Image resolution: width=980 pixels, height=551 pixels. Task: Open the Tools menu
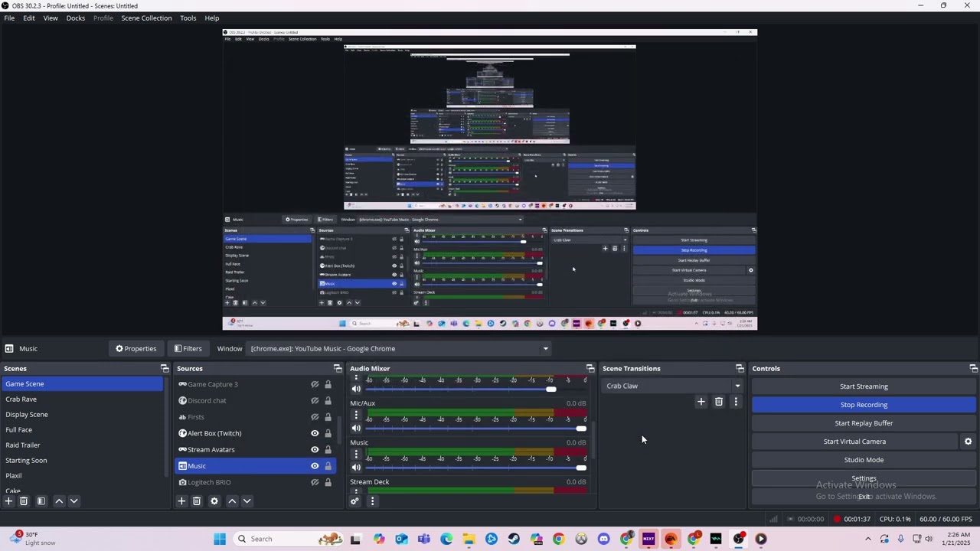click(x=188, y=18)
